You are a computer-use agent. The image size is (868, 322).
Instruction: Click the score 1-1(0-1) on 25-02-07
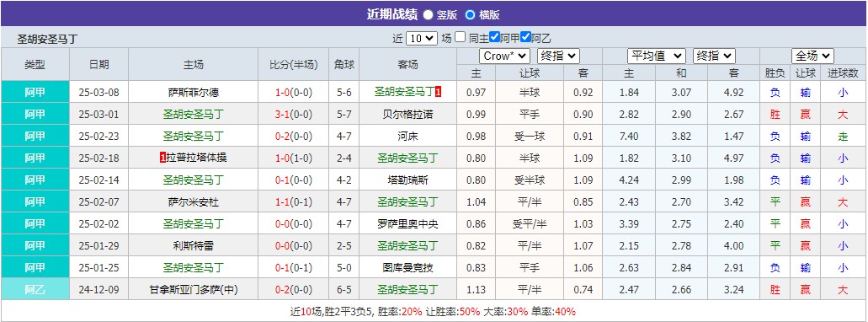(x=293, y=201)
